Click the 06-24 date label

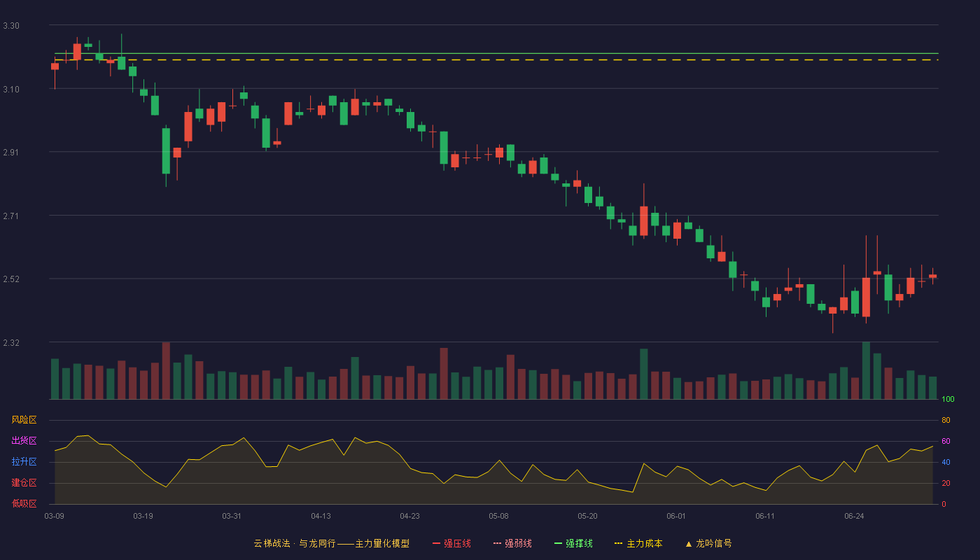pyautogui.click(x=854, y=516)
